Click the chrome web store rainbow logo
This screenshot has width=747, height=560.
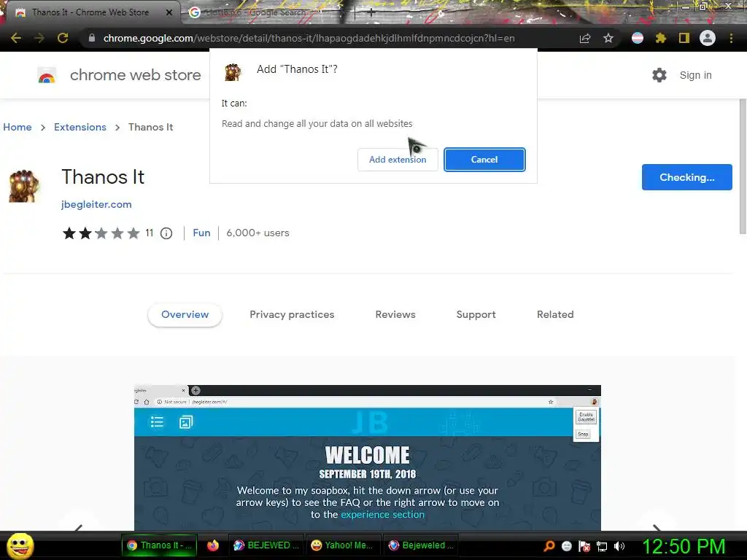click(47, 75)
